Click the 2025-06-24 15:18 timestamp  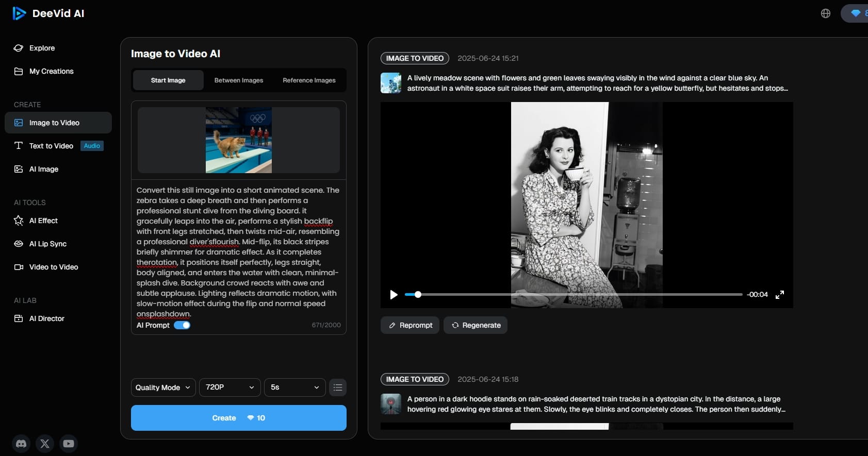click(488, 379)
